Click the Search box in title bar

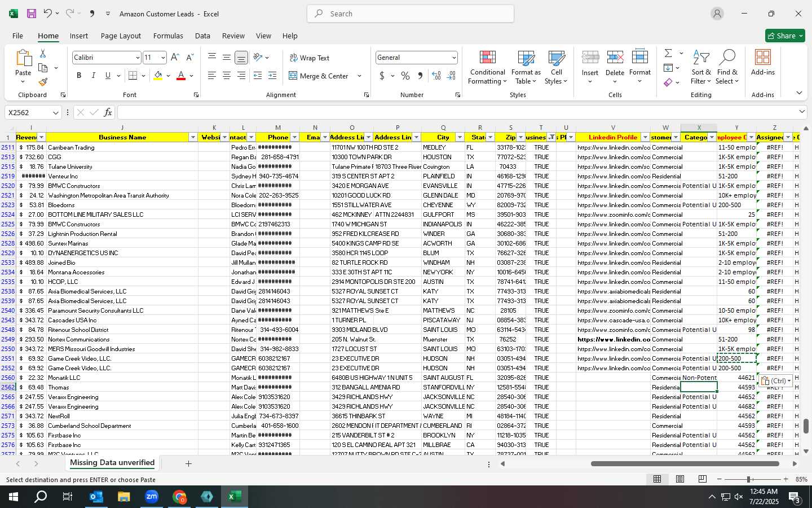(411, 14)
